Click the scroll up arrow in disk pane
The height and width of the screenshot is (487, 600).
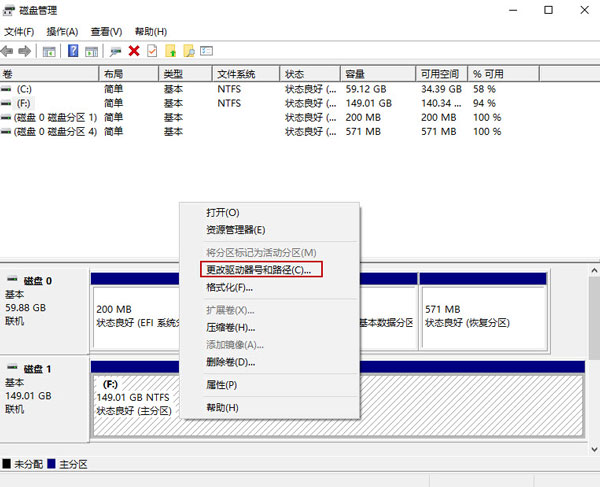594,270
